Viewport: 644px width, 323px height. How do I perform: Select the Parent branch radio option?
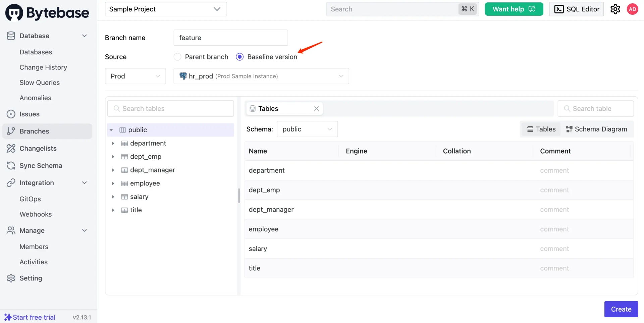(177, 57)
